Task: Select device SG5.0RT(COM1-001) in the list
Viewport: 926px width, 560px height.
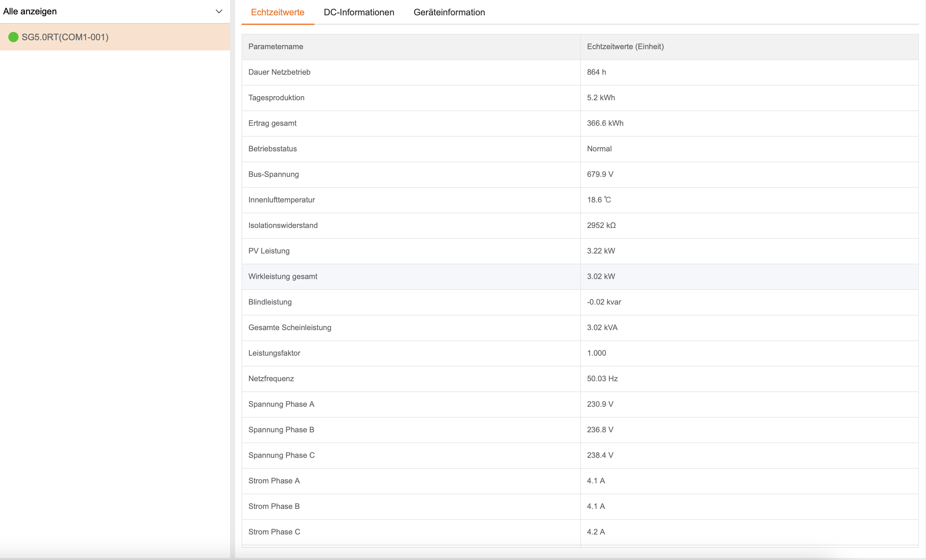Action: coord(65,37)
